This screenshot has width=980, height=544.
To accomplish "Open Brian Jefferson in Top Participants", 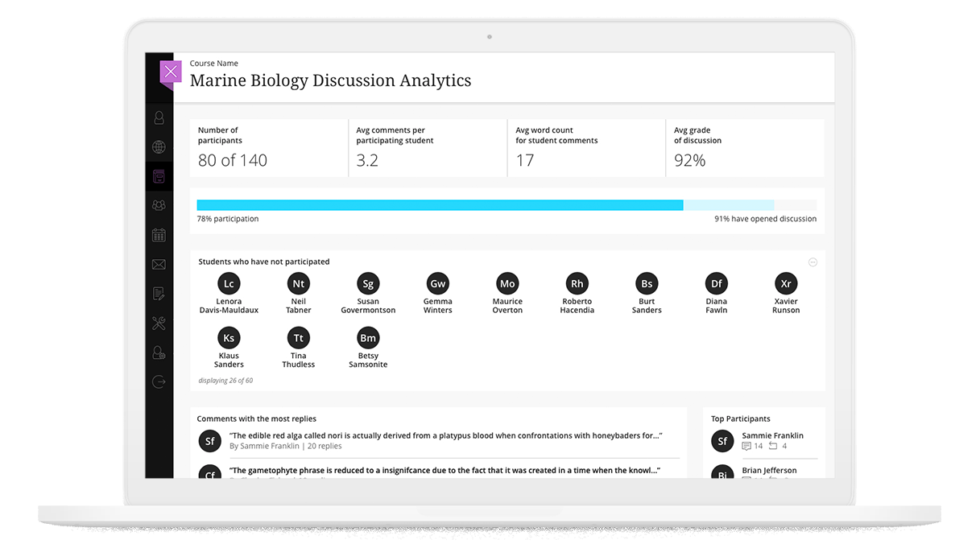I will (x=770, y=469).
